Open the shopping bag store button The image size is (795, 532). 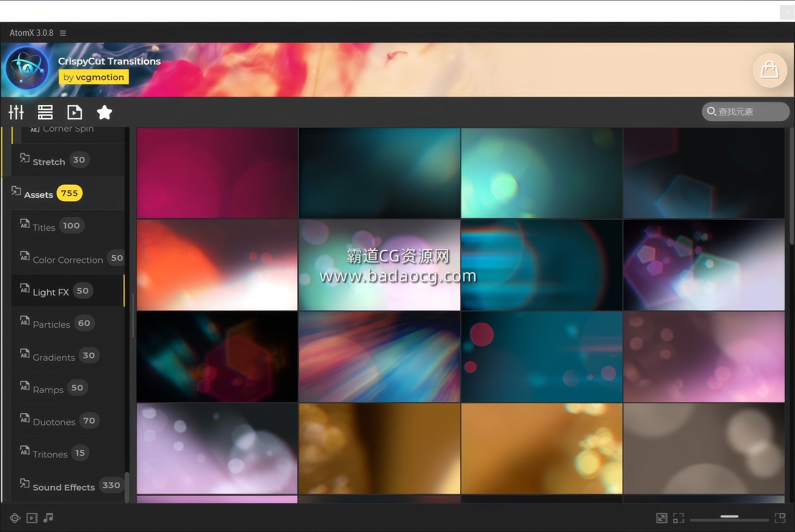tap(770, 70)
